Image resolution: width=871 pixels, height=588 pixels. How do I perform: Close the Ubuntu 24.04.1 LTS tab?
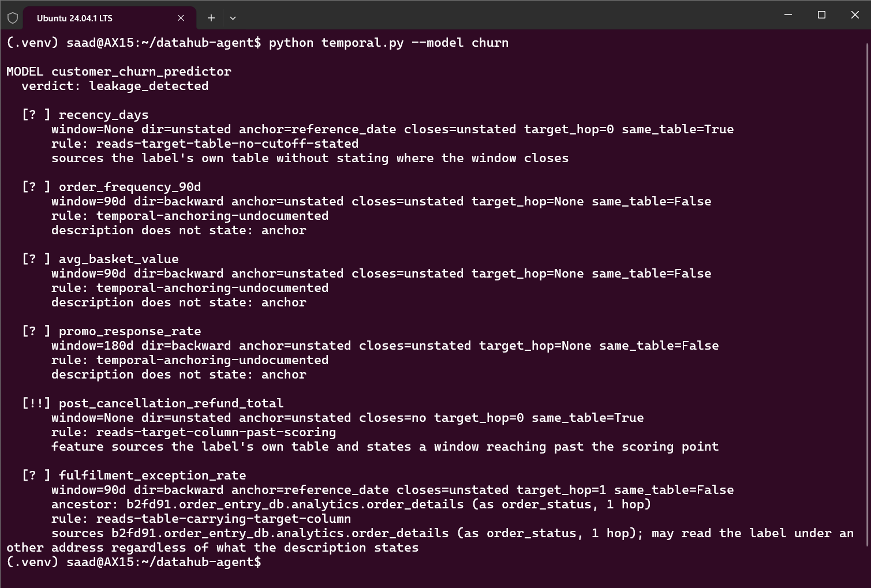coord(181,18)
